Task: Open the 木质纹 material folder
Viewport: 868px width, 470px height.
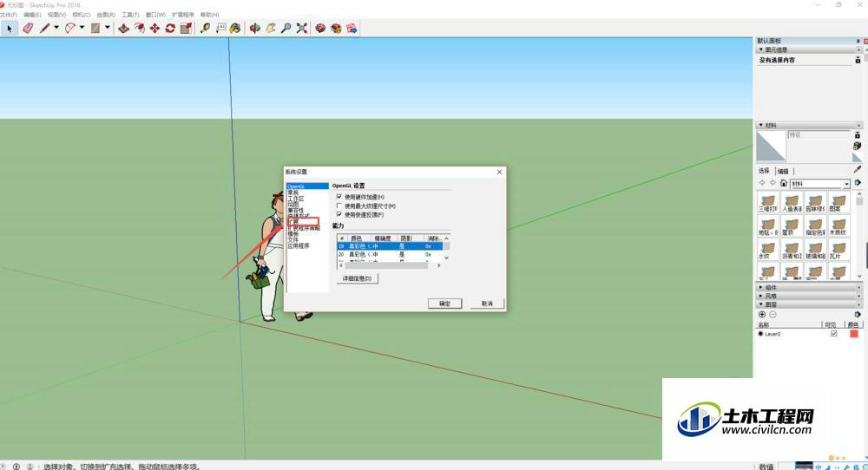Action: [838, 226]
